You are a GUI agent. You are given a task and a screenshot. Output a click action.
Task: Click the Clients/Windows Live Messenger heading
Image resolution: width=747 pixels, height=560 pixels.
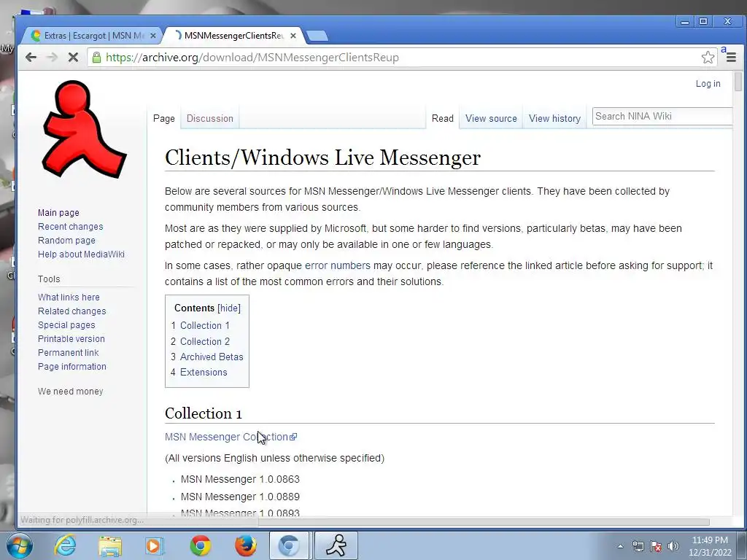[322, 157]
